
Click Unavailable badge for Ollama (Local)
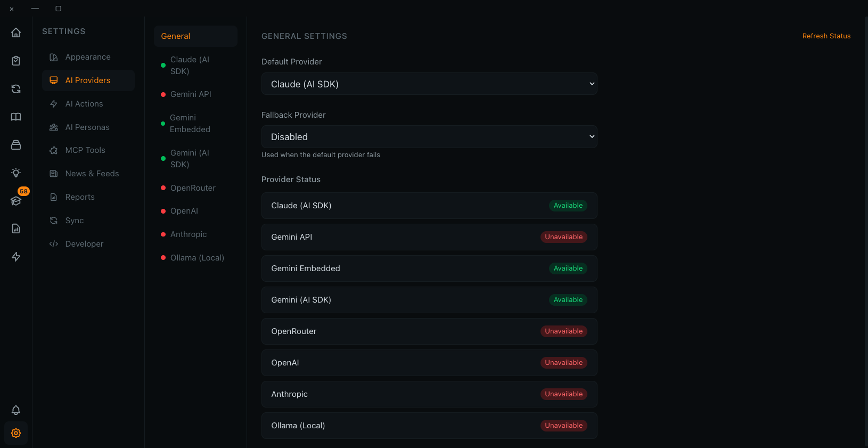coord(564,426)
